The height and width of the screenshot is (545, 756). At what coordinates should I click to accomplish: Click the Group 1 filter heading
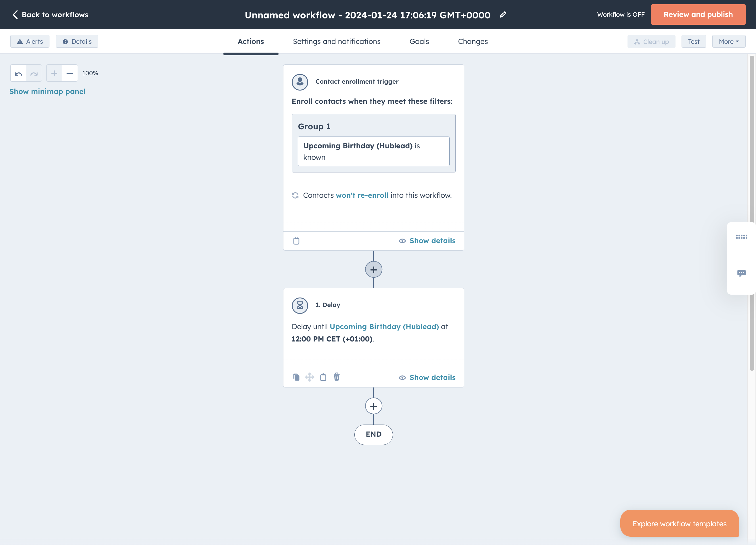314,126
